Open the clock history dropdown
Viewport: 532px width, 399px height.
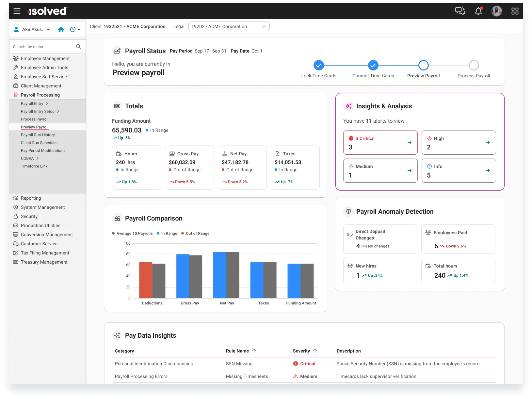pyautogui.click(x=75, y=29)
